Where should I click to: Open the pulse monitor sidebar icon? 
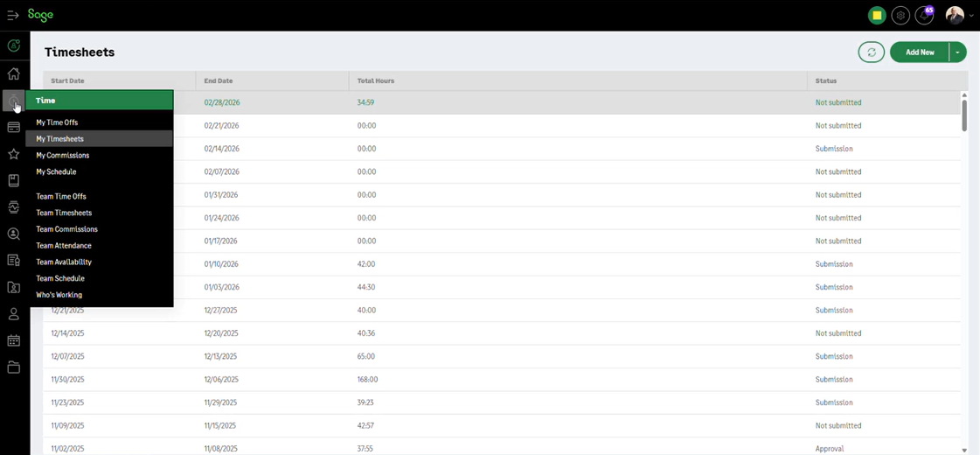[x=14, y=207]
